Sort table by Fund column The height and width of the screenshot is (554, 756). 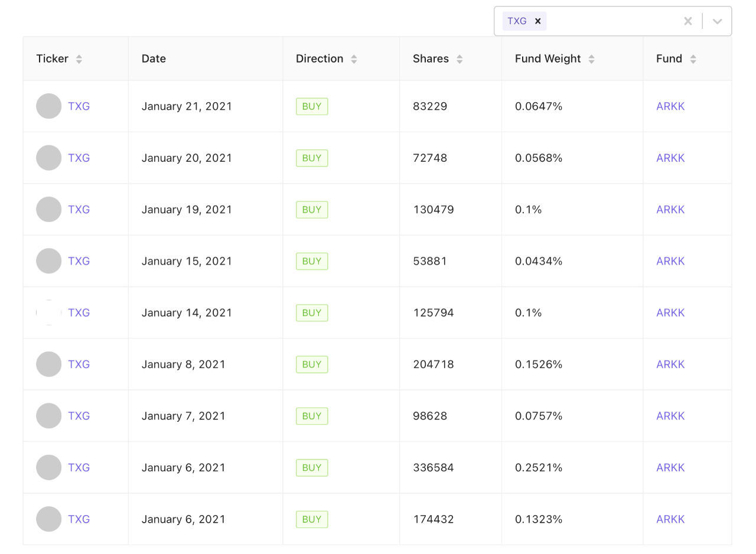tap(693, 59)
